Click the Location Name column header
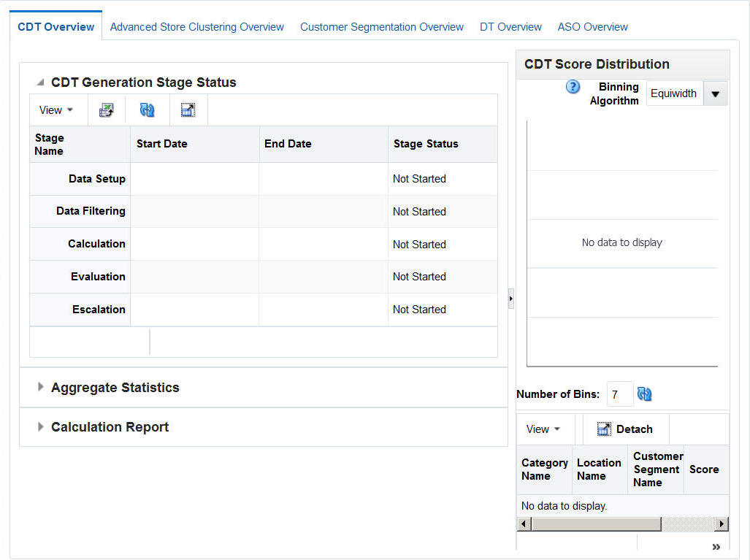The height and width of the screenshot is (560, 750). [600, 469]
